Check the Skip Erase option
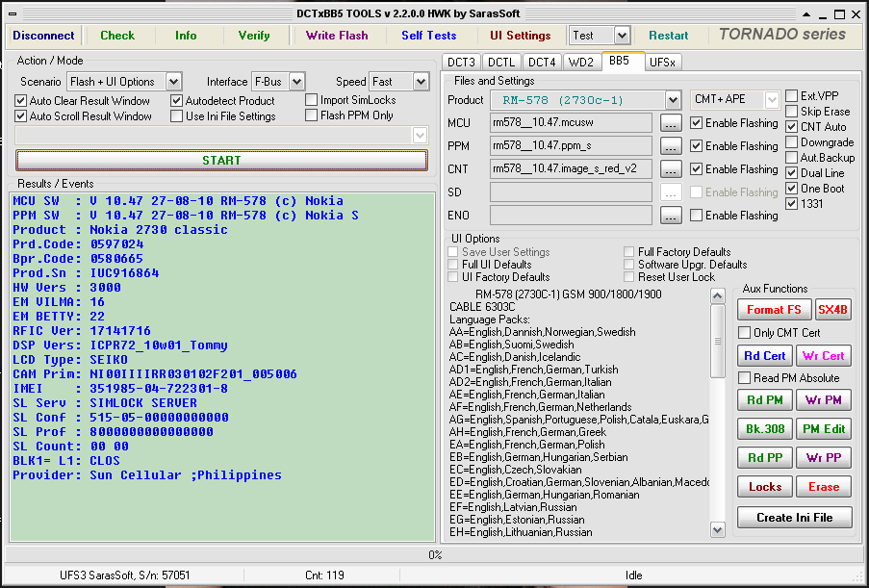The height and width of the screenshot is (588, 869). coord(817,112)
